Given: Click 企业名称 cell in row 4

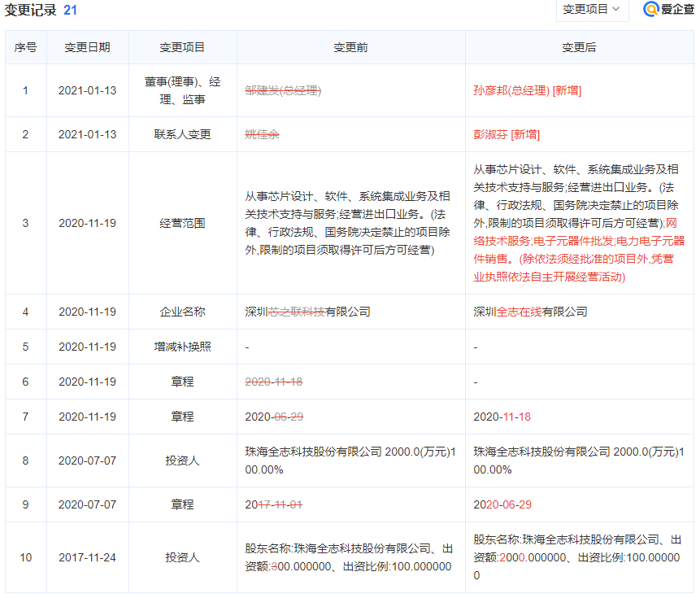Looking at the screenshot, I should coord(182,312).
